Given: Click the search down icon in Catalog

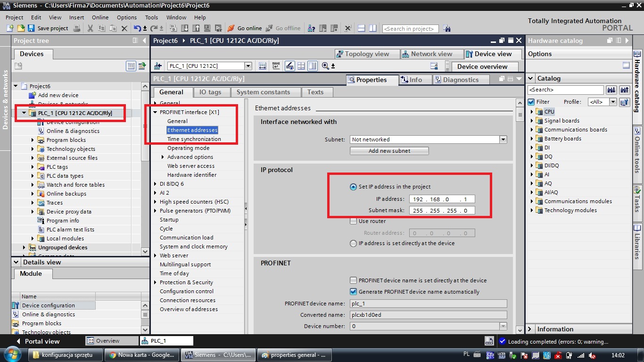Looking at the screenshot, I should [x=611, y=90].
